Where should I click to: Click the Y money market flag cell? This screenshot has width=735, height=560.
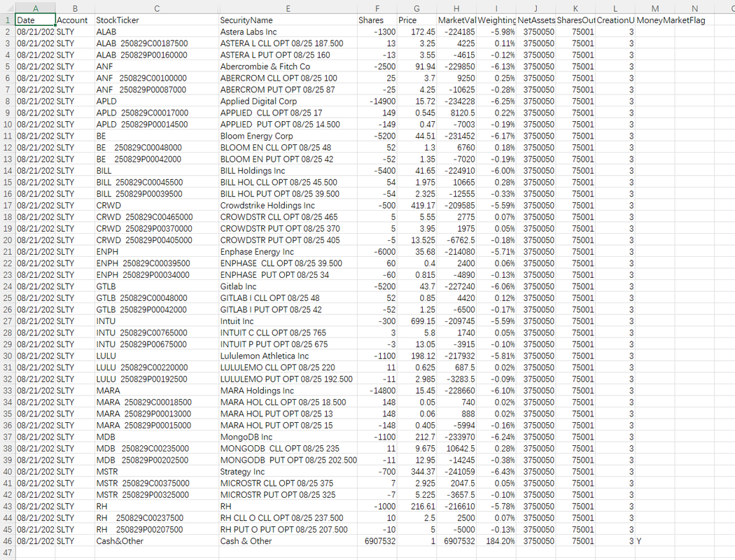[654, 541]
